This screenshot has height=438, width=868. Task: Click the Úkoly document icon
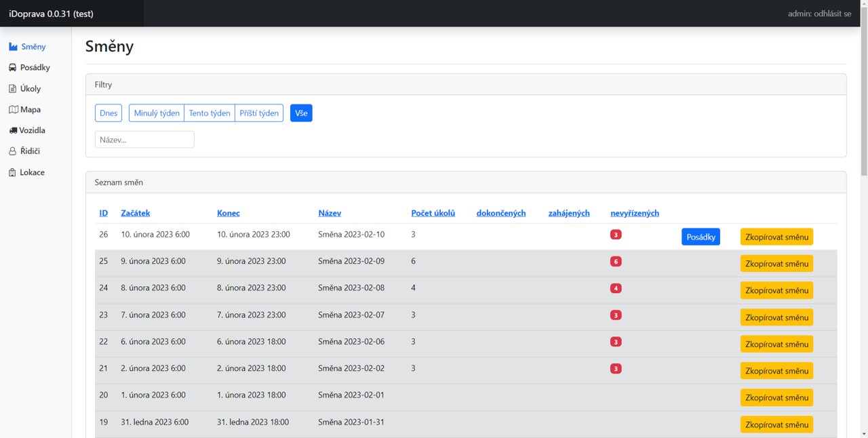click(x=13, y=89)
